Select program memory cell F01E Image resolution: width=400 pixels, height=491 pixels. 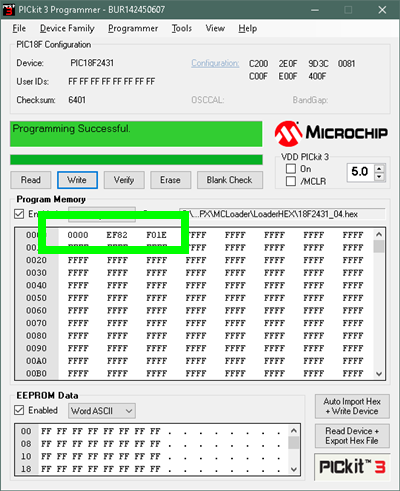pos(156,235)
